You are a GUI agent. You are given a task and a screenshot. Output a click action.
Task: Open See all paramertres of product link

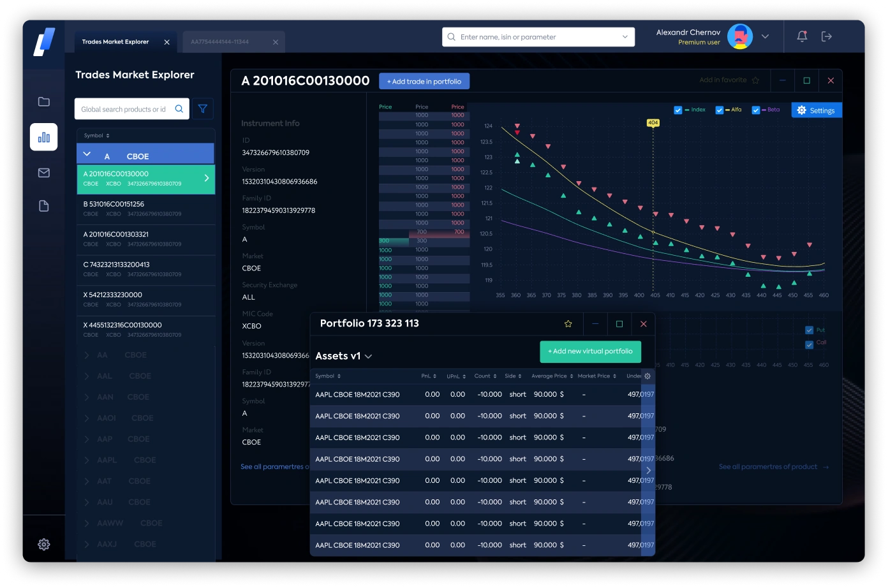tap(774, 467)
